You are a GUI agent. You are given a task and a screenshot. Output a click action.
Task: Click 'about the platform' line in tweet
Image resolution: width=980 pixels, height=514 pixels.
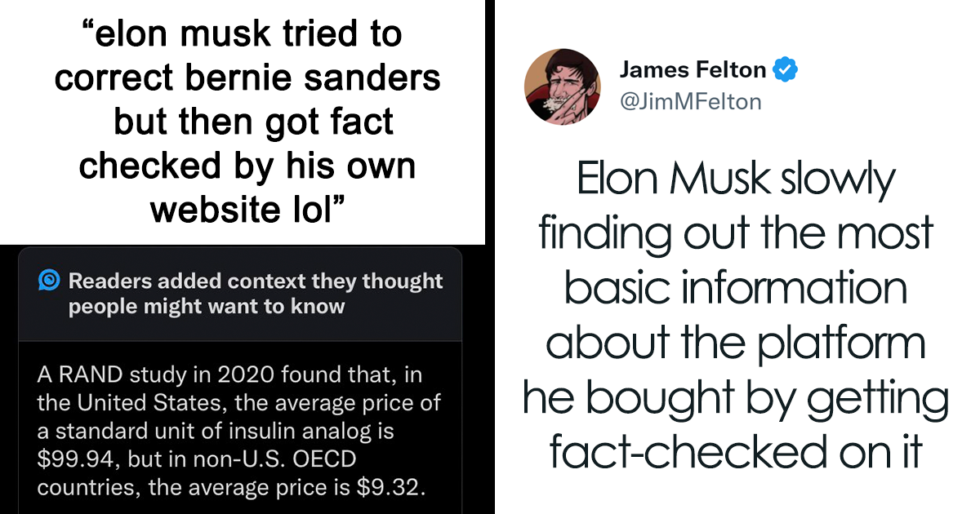click(x=735, y=343)
